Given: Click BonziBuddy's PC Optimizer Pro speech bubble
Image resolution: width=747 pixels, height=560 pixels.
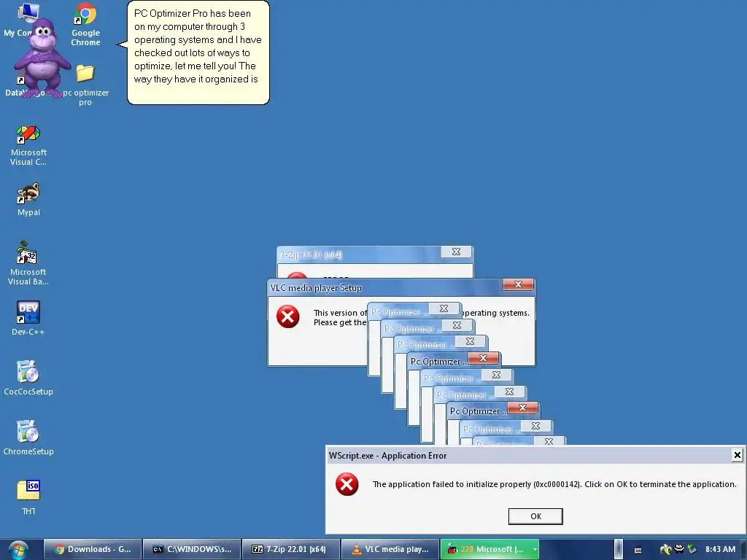Looking at the screenshot, I should coord(198,52).
